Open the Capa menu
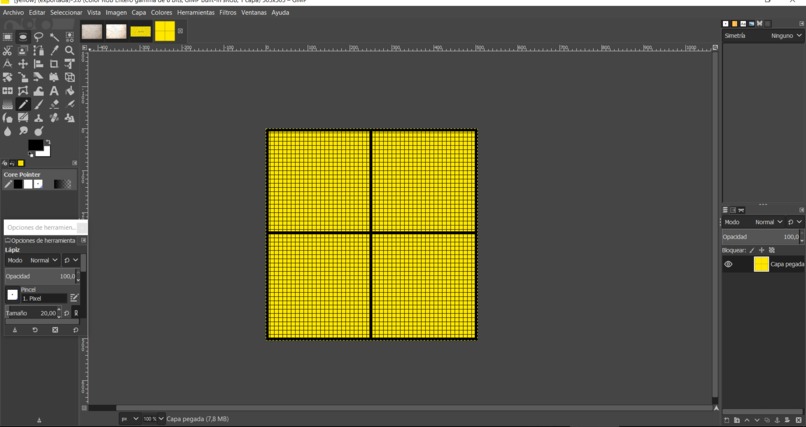Viewport: 806px width, 427px height. [139, 12]
